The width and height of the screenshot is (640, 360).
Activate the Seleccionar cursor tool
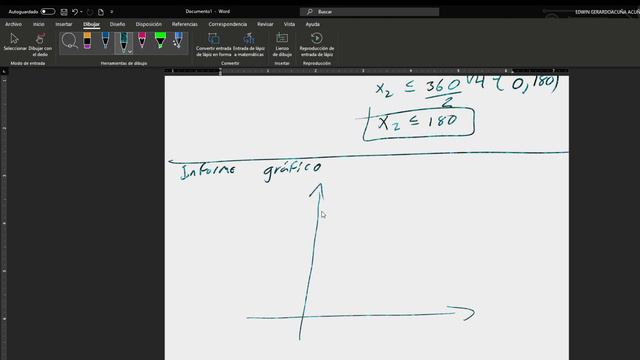[x=15, y=42]
